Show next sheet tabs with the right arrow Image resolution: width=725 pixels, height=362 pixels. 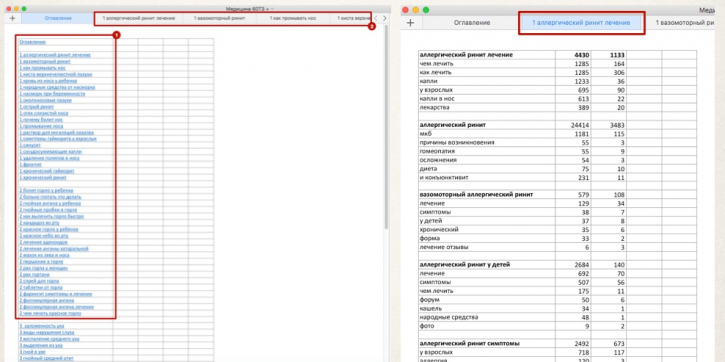pyautogui.click(x=384, y=18)
